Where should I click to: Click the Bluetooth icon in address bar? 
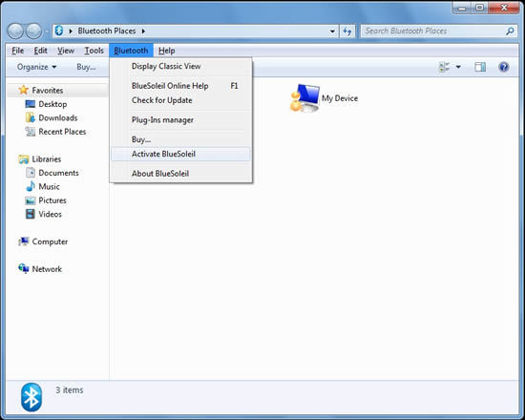(x=59, y=31)
